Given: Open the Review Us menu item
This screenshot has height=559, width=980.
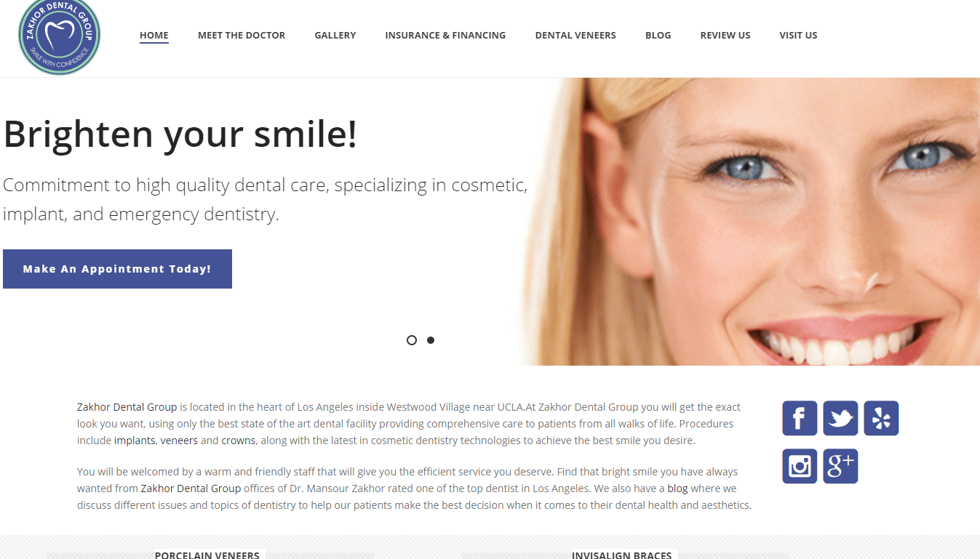Looking at the screenshot, I should tap(725, 35).
